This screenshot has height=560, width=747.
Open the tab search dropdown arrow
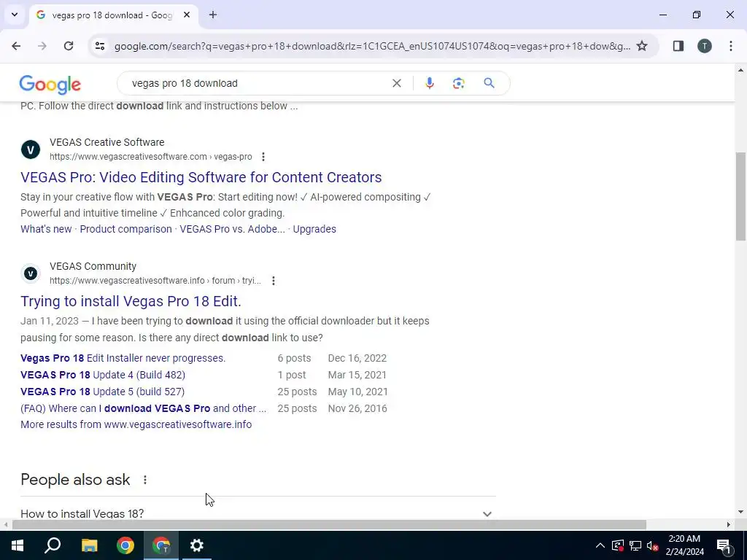(15, 15)
